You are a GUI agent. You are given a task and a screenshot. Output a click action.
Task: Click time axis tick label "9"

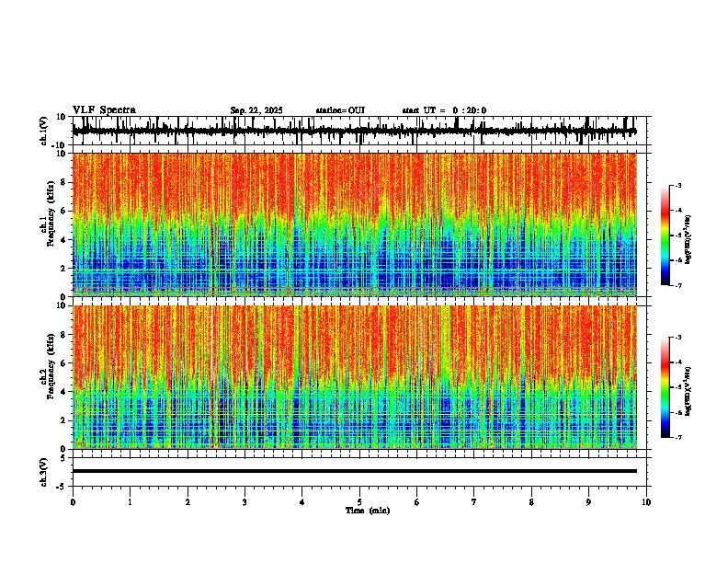[x=588, y=502]
